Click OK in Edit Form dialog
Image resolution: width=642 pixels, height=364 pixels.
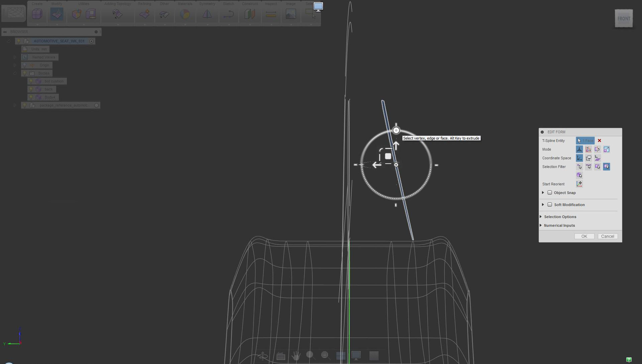(584, 236)
